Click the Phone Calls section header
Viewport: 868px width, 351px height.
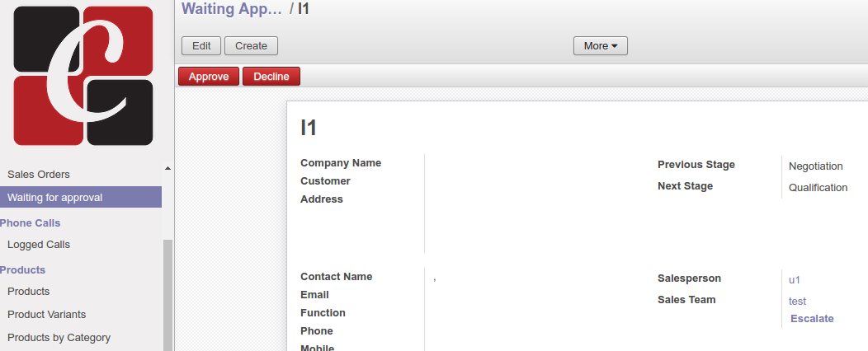(31, 223)
